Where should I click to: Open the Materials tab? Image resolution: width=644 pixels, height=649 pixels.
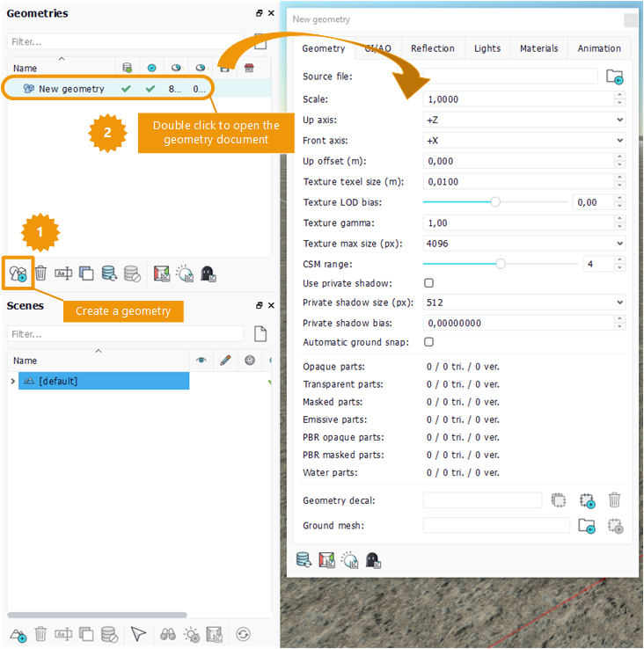(x=538, y=48)
